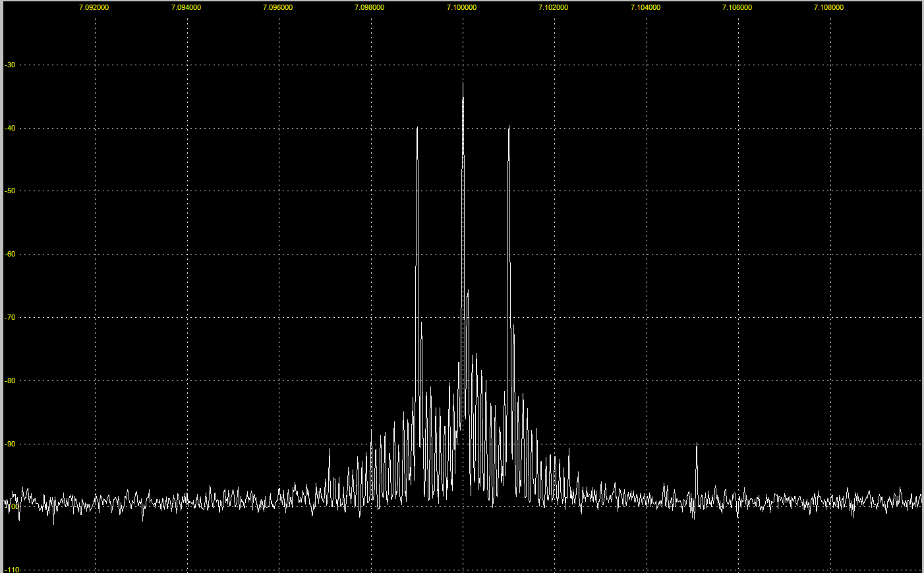Click the 7.094000 frequency label

point(186,7)
